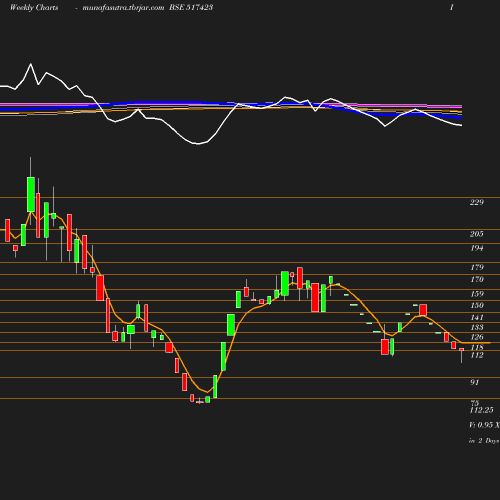Viewport: 500px width, 500px height.
Task: Click the 205 price level label
Action: [x=477, y=234]
